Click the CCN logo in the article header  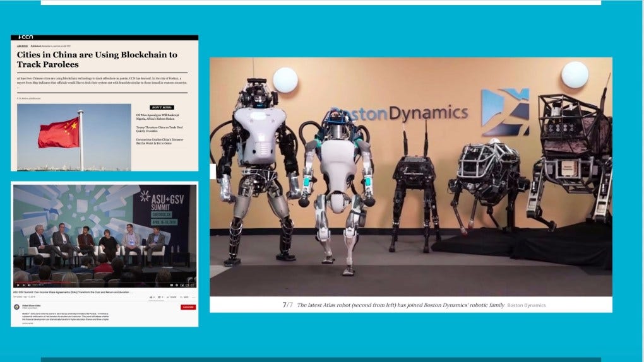(26, 37)
